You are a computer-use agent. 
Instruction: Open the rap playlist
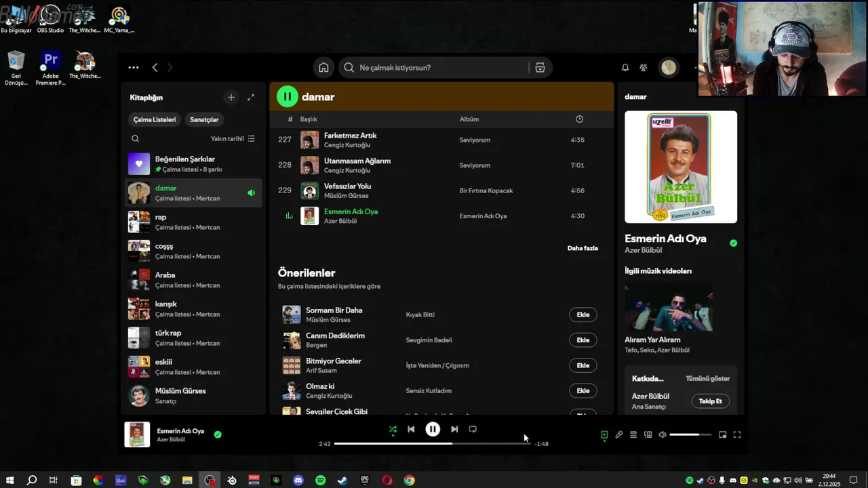(x=193, y=222)
